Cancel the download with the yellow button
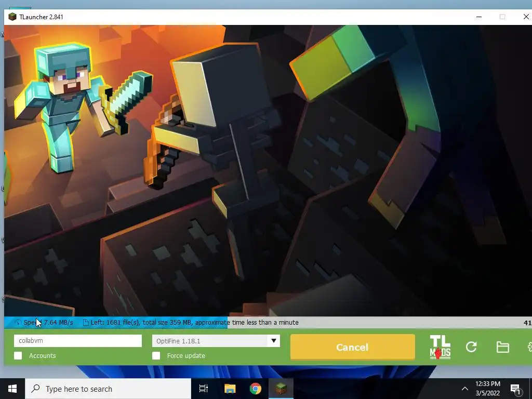The width and height of the screenshot is (532, 399). [353, 347]
